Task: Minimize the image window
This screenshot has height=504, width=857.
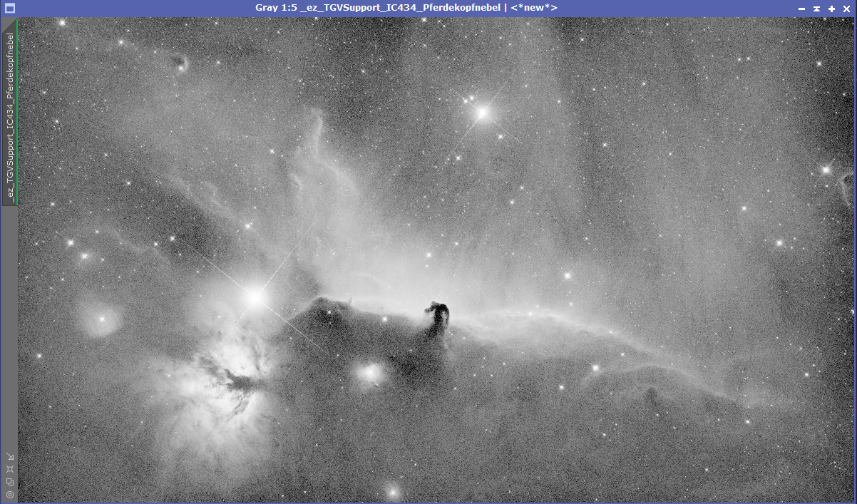Action: [802, 8]
